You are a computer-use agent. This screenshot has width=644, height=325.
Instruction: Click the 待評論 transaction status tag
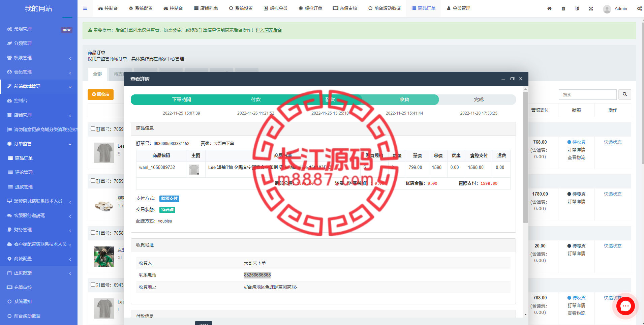(x=167, y=210)
